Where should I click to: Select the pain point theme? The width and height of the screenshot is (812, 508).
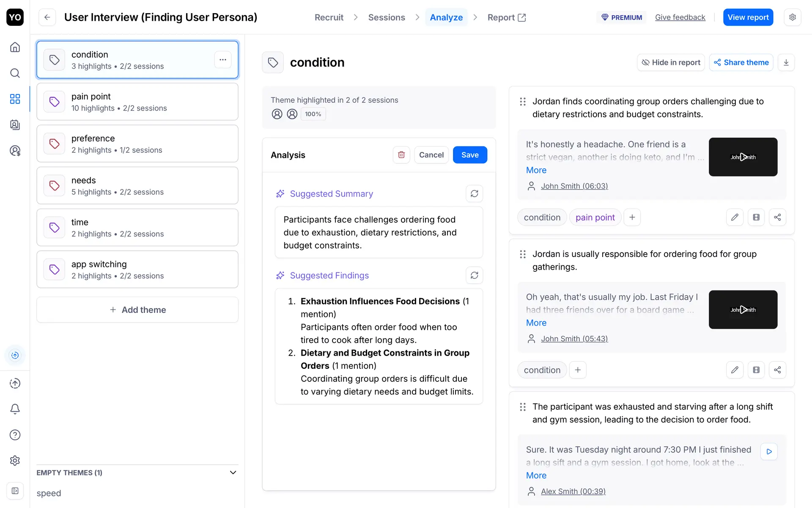pos(137,102)
